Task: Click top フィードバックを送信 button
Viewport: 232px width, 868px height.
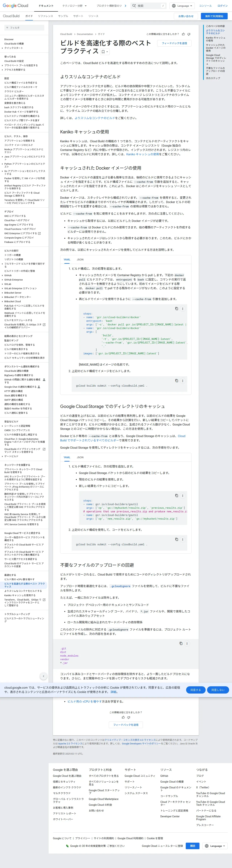Action: point(174,43)
